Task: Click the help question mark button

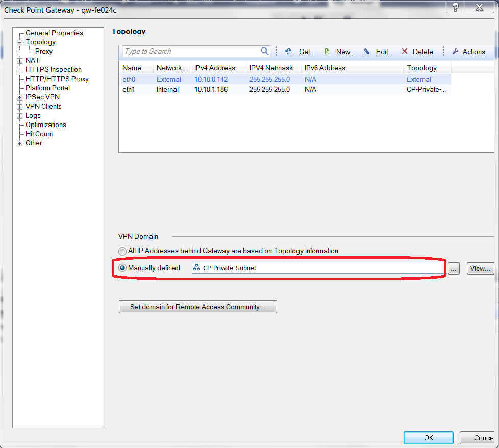Action: 455,7
